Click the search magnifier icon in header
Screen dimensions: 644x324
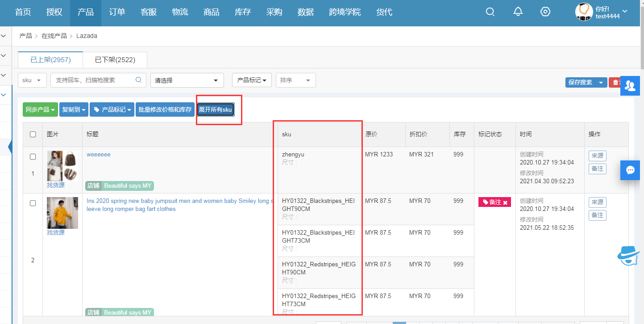tap(490, 12)
